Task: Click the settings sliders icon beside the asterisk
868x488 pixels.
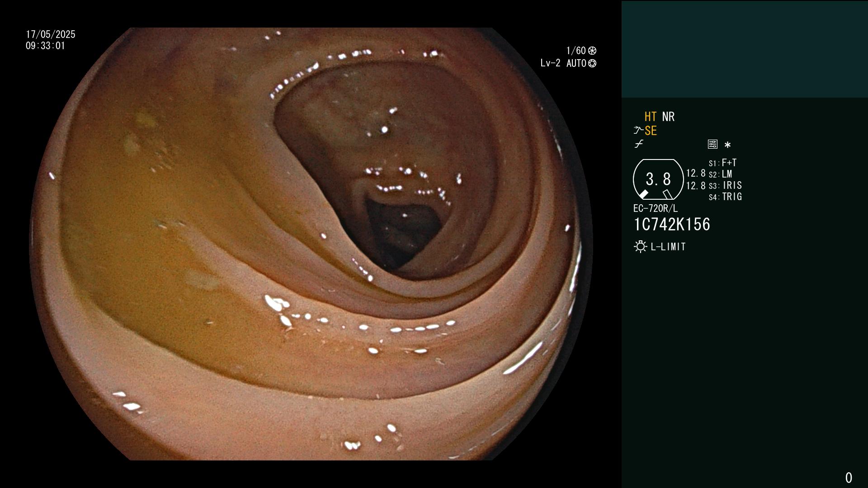Action: (712, 144)
